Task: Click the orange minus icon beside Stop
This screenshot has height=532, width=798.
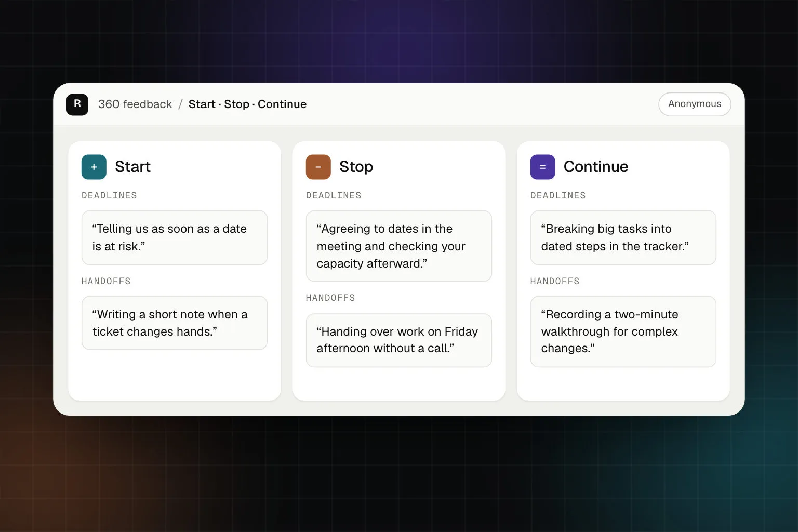Action: 318,167
